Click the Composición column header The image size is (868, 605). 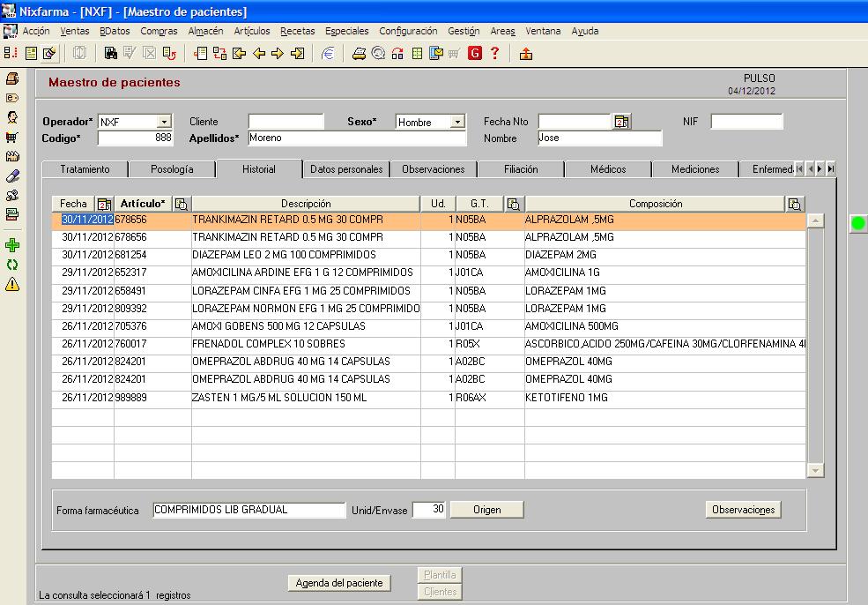656,204
